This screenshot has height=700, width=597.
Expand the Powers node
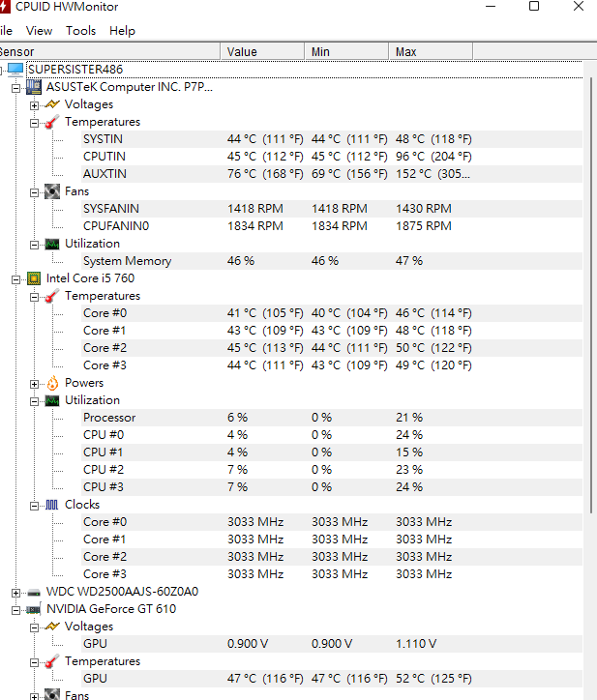pos(35,384)
